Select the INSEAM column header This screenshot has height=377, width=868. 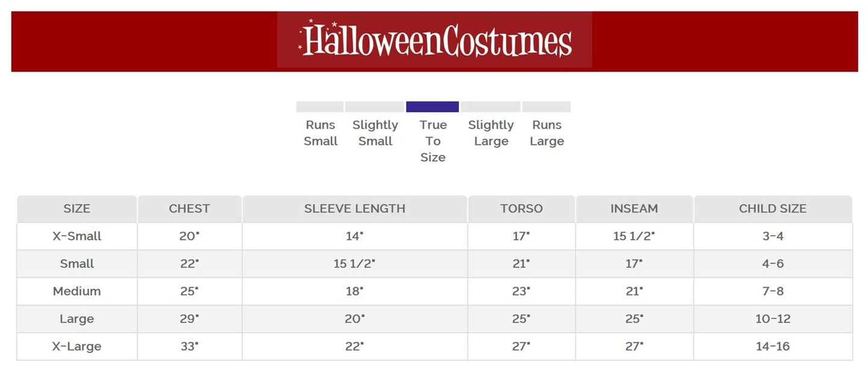634,209
